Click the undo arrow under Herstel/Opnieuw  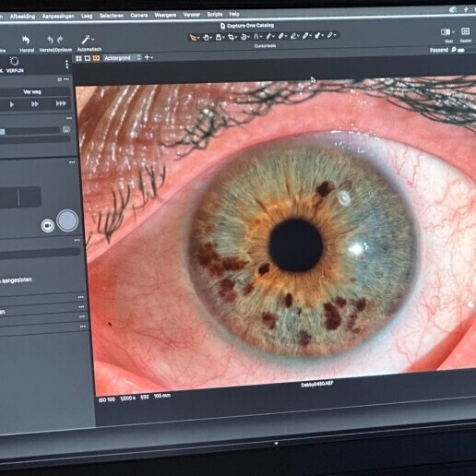coord(50,40)
